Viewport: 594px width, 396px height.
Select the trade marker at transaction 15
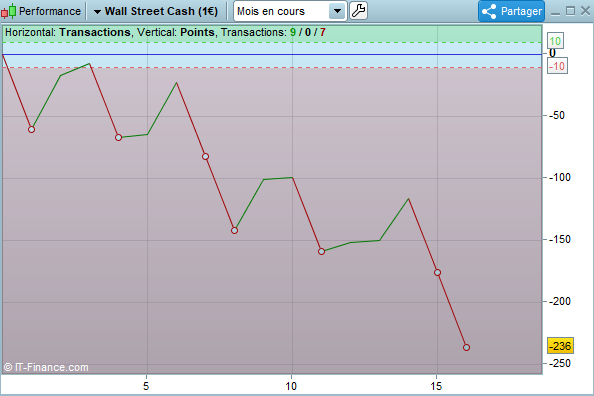coord(437,272)
